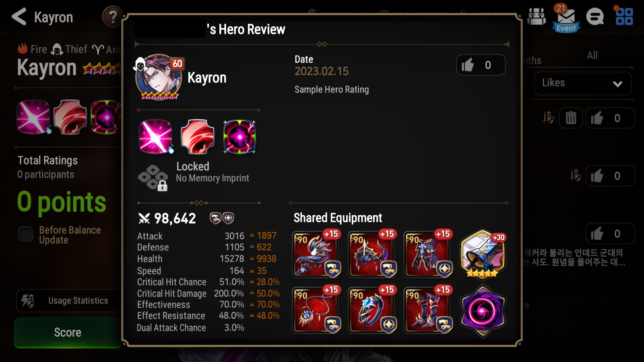The image size is (644, 362).
Task: Switch to the All tab
Action: [x=592, y=56]
